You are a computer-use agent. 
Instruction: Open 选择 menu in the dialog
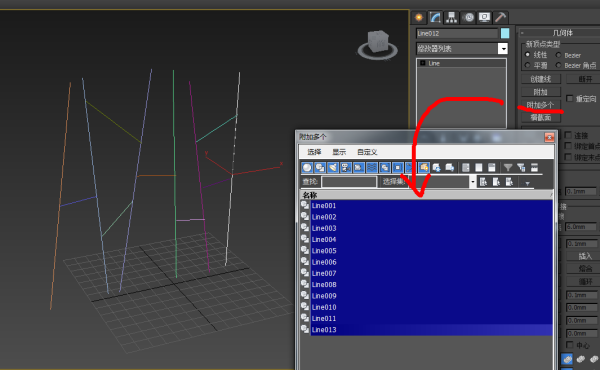pos(314,152)
